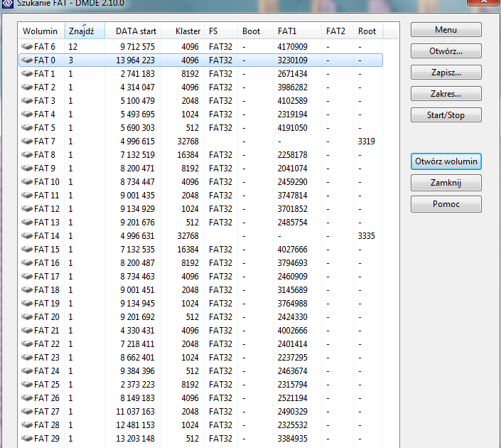The height and width of the screenshot is (448, 501).
Task: Open help via Pomoc button
Action: (446, 204)
